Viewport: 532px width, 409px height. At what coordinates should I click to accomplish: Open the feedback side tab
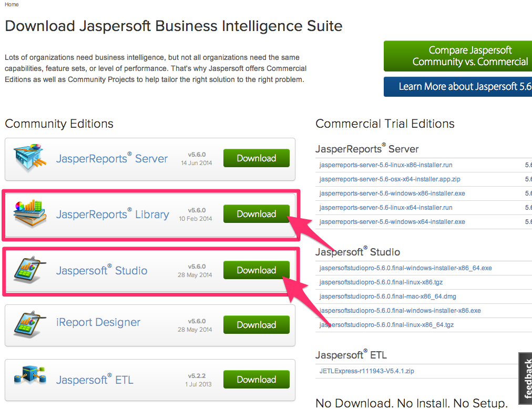click(x=526, y=379)
